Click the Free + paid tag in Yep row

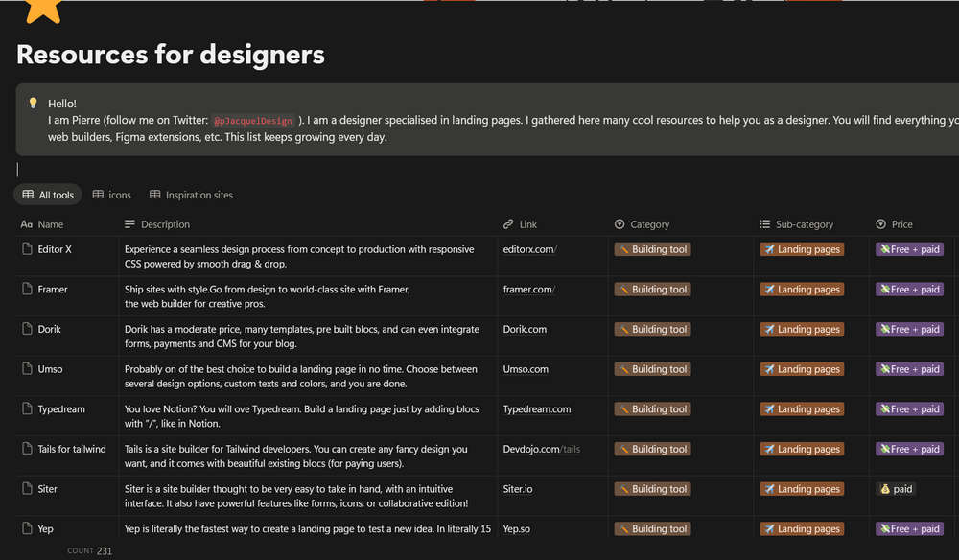coord(909,528)
